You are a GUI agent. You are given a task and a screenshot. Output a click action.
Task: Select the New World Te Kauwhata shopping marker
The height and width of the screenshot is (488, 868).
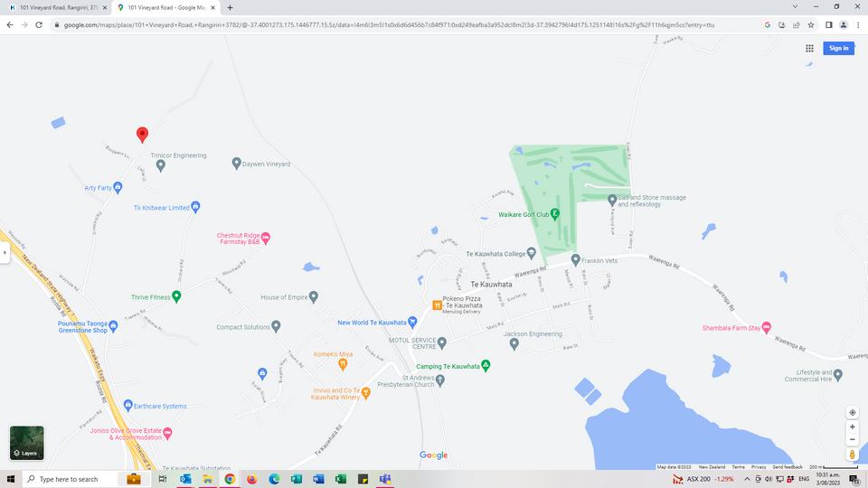[x=412, y=322]
